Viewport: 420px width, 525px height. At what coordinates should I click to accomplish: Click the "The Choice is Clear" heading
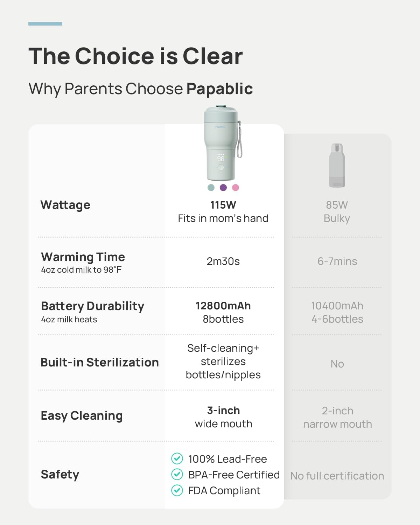point(135,56)
